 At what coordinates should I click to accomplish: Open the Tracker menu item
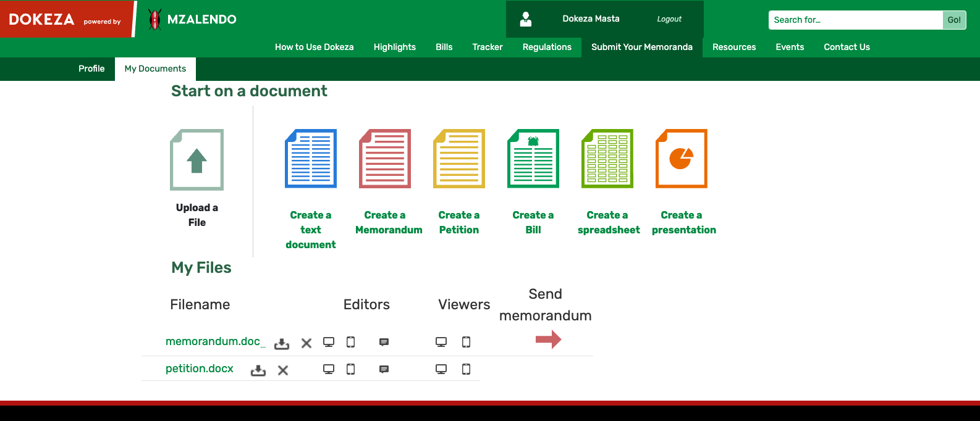[x=488, y=47]
